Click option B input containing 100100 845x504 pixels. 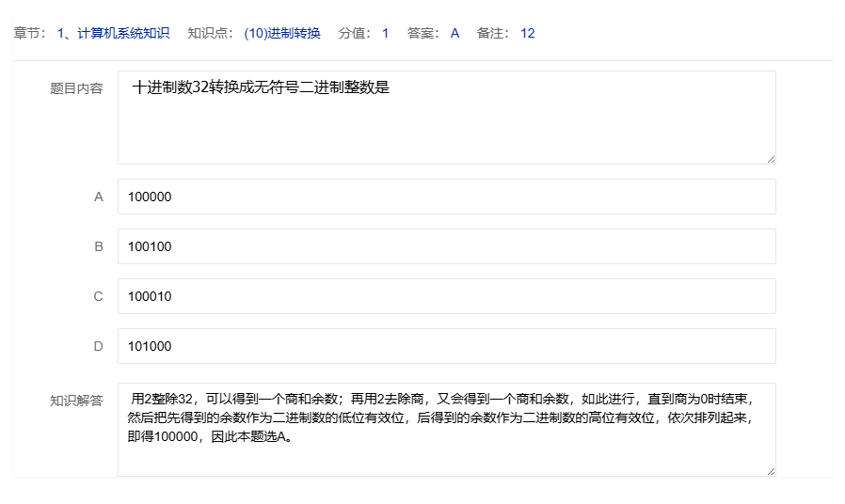point(446,246)
